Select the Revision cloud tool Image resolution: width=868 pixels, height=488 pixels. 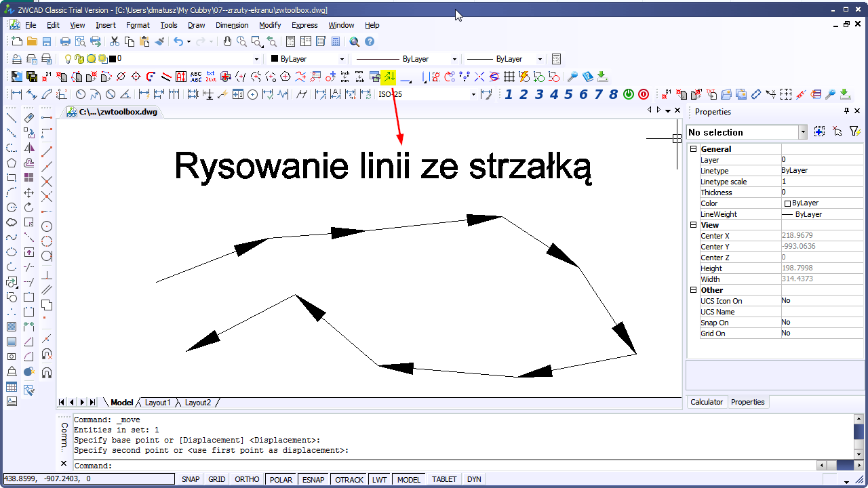point(12,222)
